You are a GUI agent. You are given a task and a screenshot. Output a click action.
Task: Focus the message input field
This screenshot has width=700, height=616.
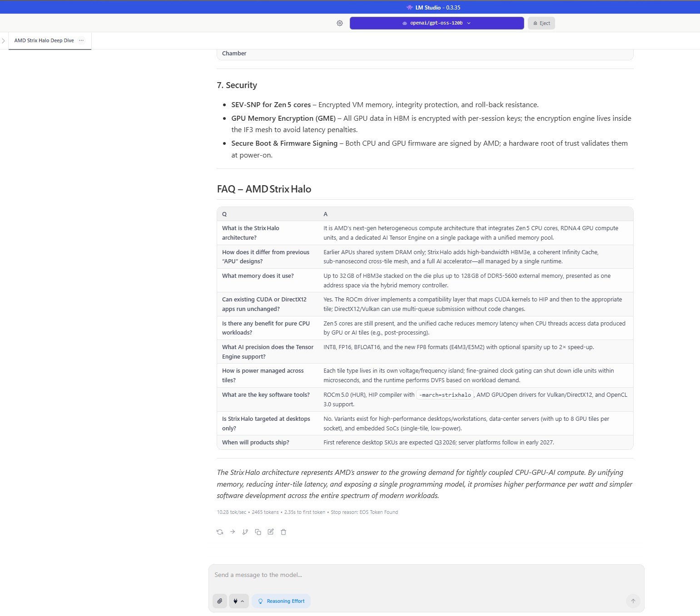click(x=426, y=575)
